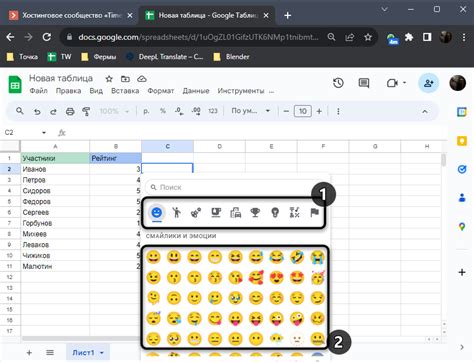The image size is (474, 362).
Task: Open Google Maps in side panel
Action: point(462,227)
